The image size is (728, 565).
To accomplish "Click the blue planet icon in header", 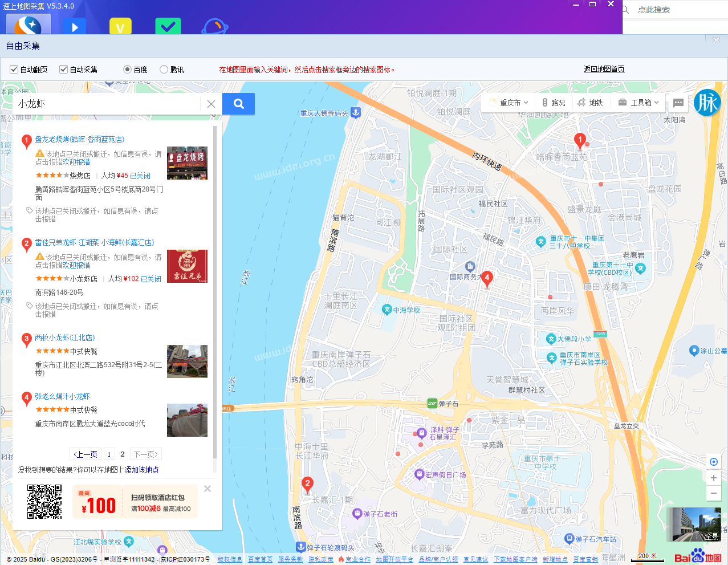I will coord(215,27).
